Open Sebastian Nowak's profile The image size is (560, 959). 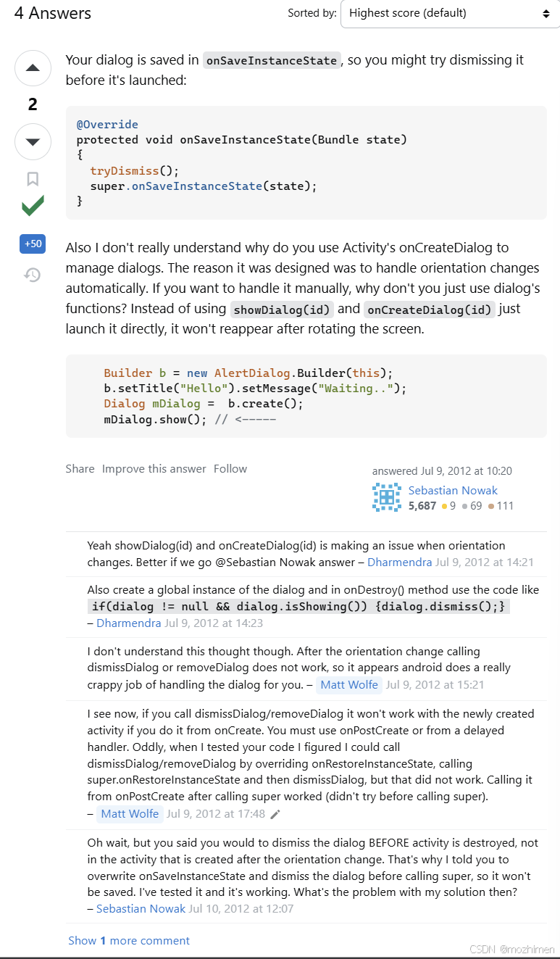[x=453, y=490]
